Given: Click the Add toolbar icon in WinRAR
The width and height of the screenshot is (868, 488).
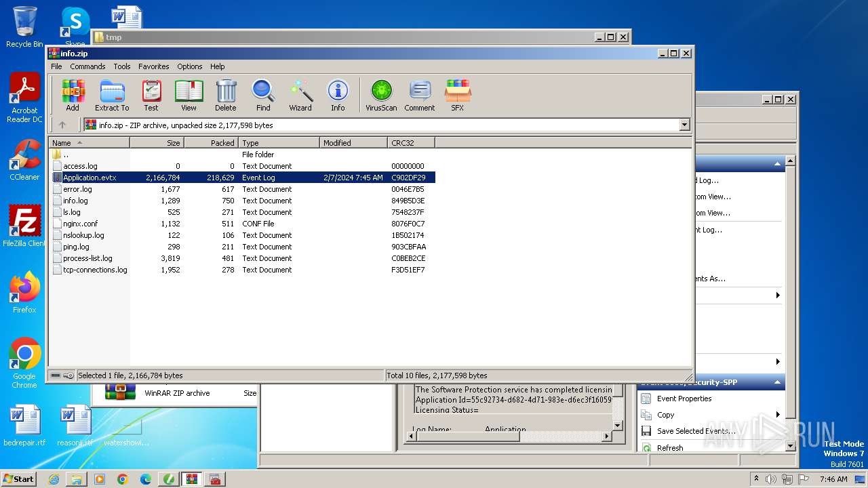Looking at the screenshot, I should click(73, 96).
